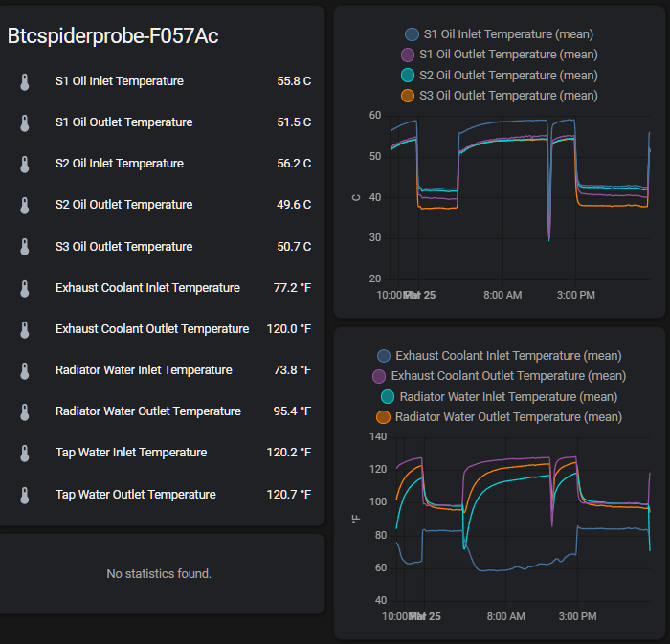Click the 8:00 AM label on oil temperature chart

tap(502, 295)
